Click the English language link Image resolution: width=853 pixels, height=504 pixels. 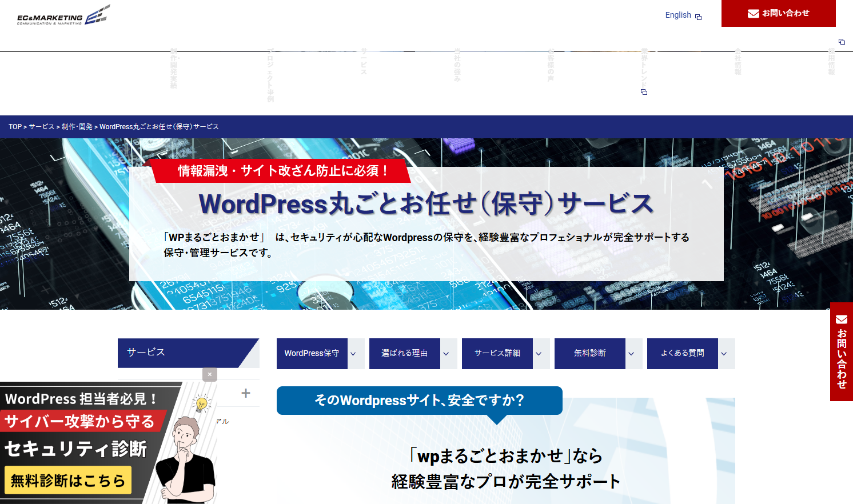pyautogui.click(x=677, y=15)
